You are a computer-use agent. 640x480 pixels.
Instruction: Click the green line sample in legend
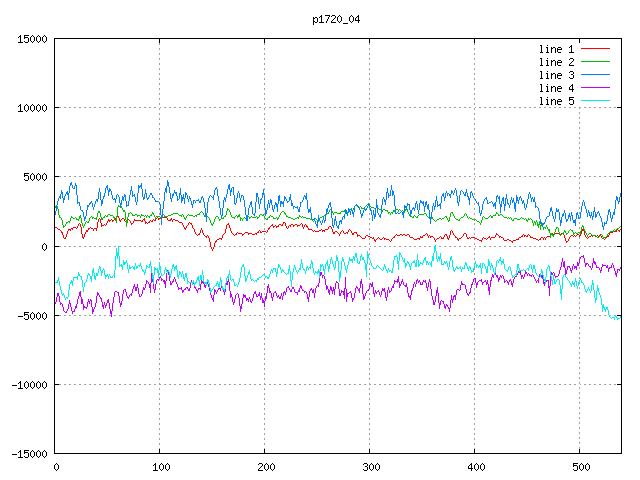click(x=595, y=62)
